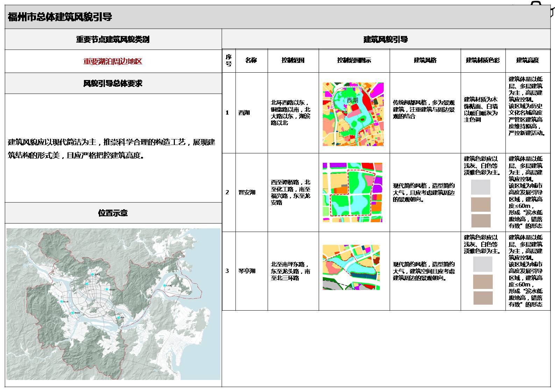
Task: Click the 西湖 name cell in row 1
Action: [244, 112]
